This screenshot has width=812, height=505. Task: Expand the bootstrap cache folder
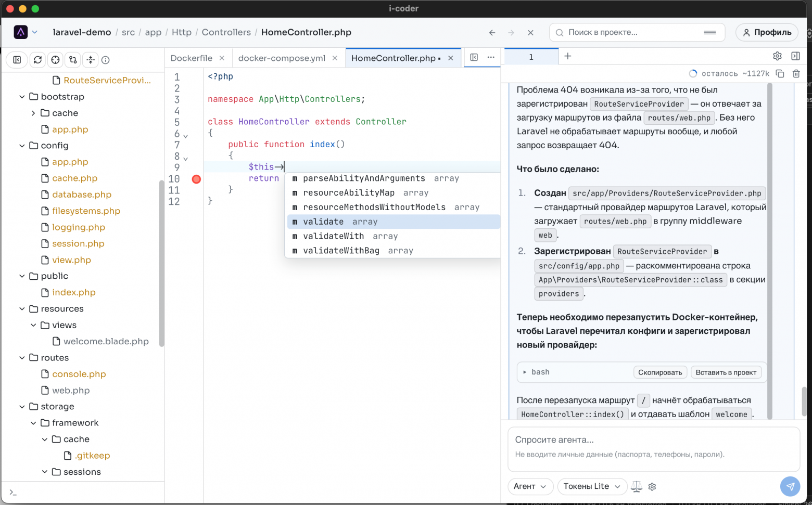(33, 113)
